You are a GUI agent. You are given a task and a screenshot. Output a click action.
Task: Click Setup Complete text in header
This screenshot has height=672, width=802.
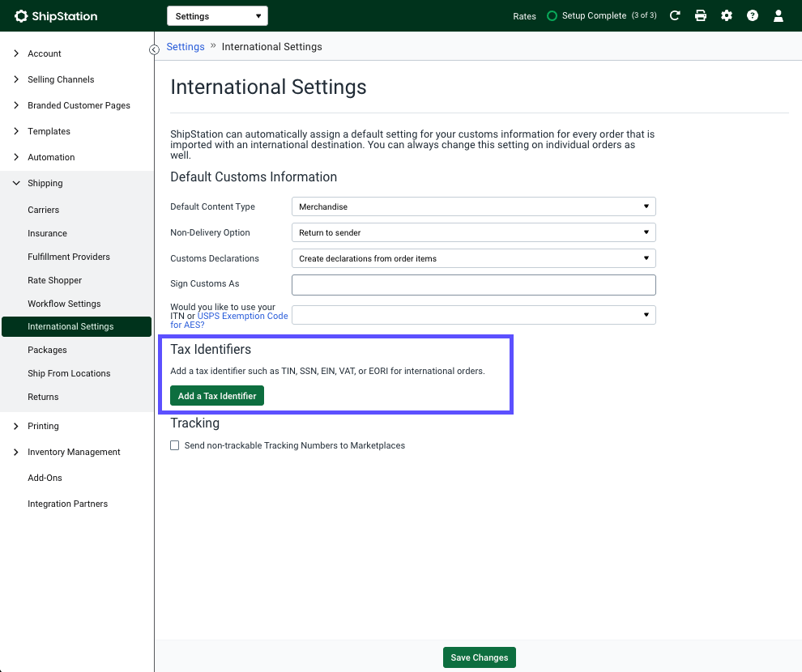pos(594,16)
